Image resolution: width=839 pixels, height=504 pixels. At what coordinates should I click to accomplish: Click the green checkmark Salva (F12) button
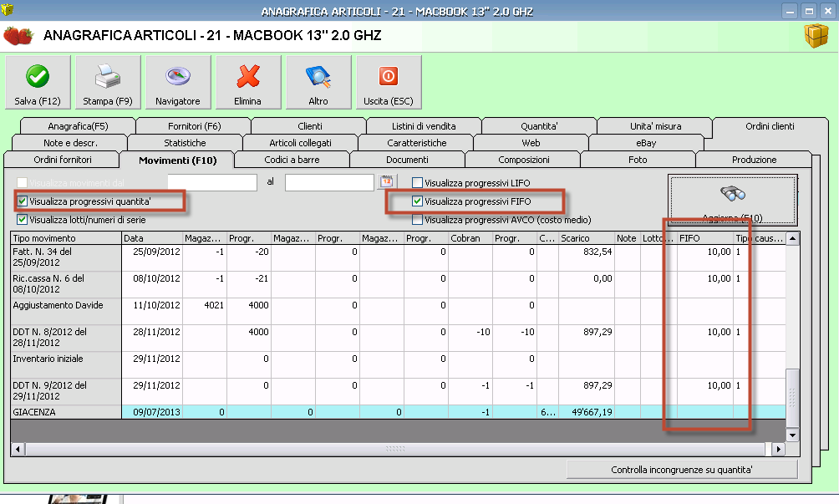(38, 83)
